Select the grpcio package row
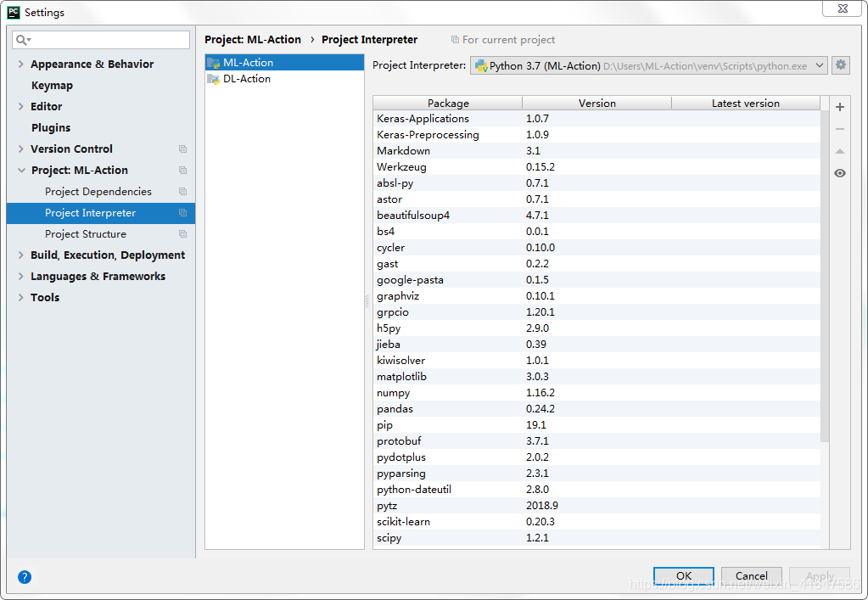 coord(596,311)
